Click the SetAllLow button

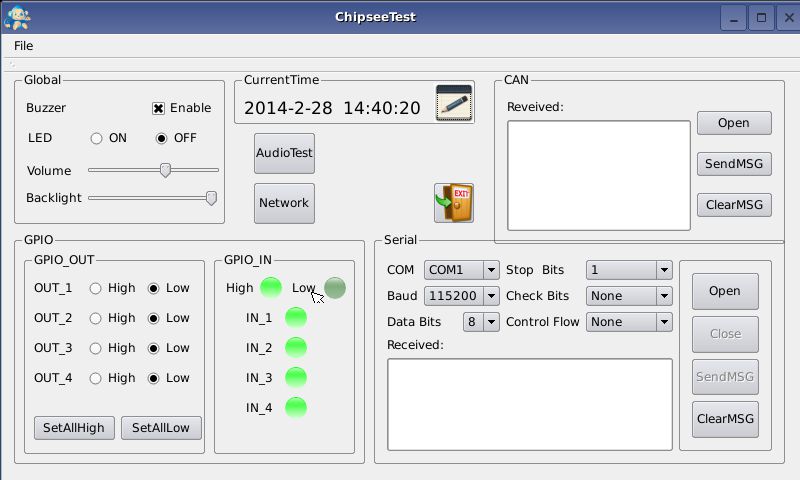coord(161,427)
